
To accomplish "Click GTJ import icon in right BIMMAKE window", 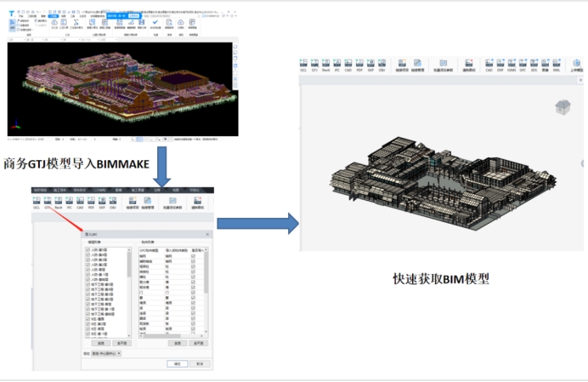I will tap(314, 65).
